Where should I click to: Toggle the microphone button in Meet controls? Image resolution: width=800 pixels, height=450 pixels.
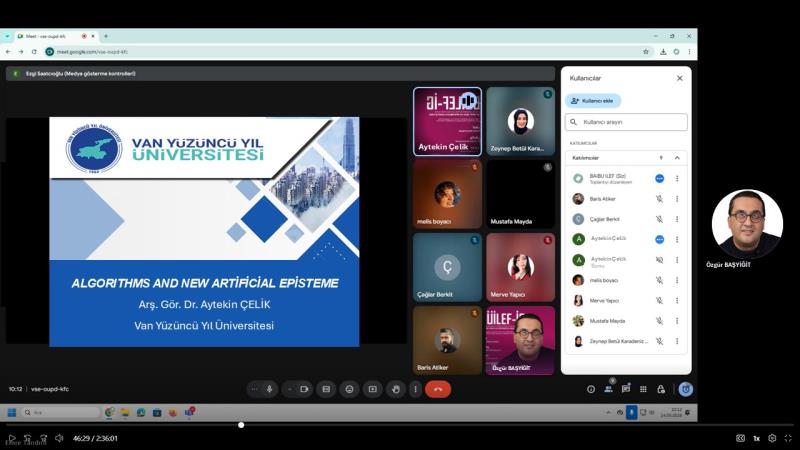click(x=269, y=389)
